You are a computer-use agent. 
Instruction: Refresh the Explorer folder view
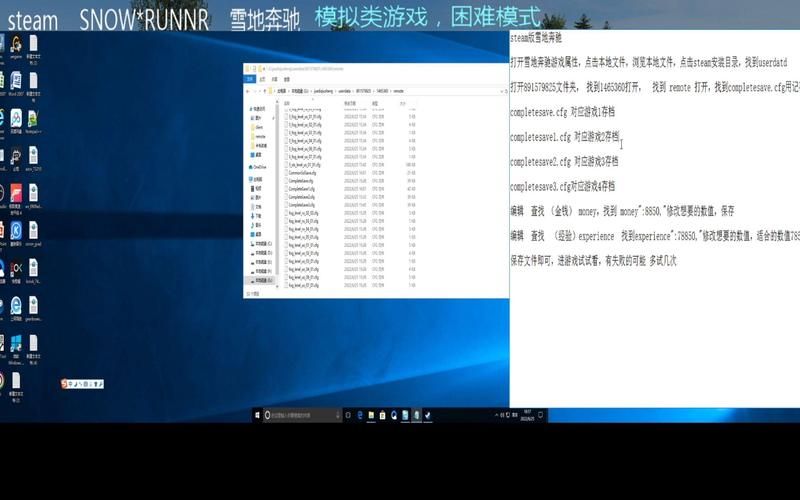[506, 91]
